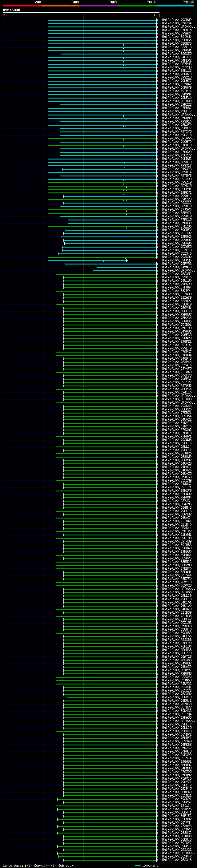Viewport: 197px width, 868px height.
Task: Click the UniRef100_B9RZ22 label
Action: [x=177, y=104]
